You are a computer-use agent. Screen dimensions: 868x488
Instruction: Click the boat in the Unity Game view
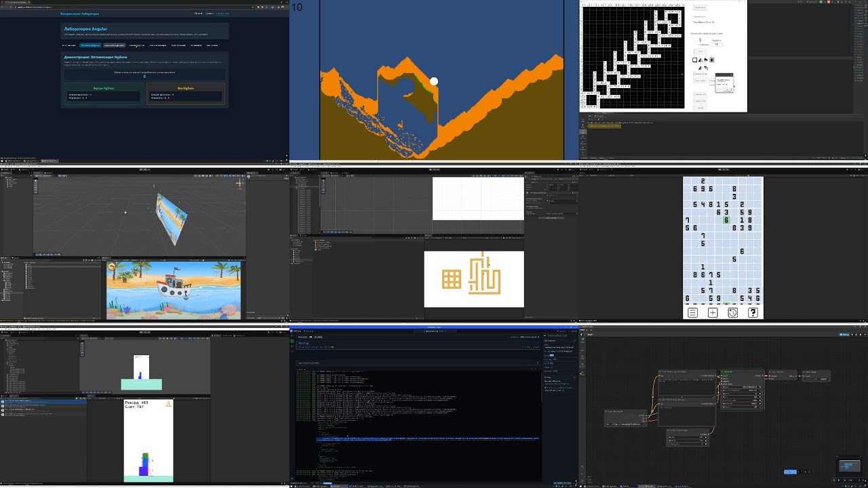(173, 285)
